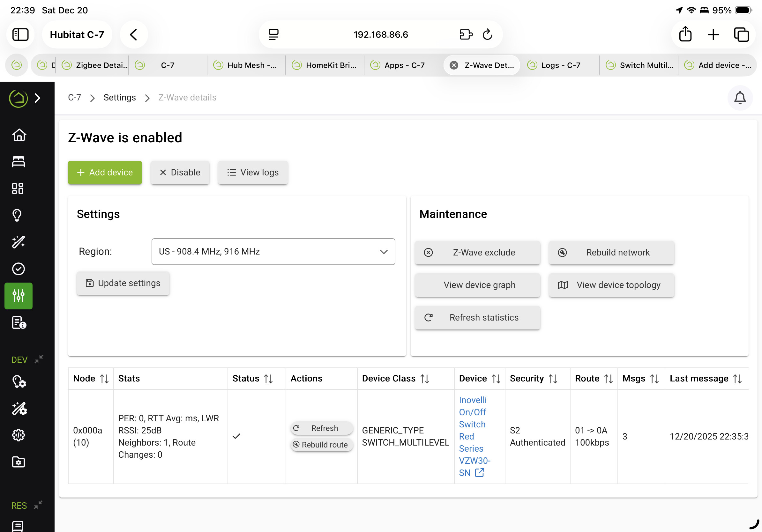Click the Add device button
The width and height of the screenshot is (762, 532).
(105, 173)
